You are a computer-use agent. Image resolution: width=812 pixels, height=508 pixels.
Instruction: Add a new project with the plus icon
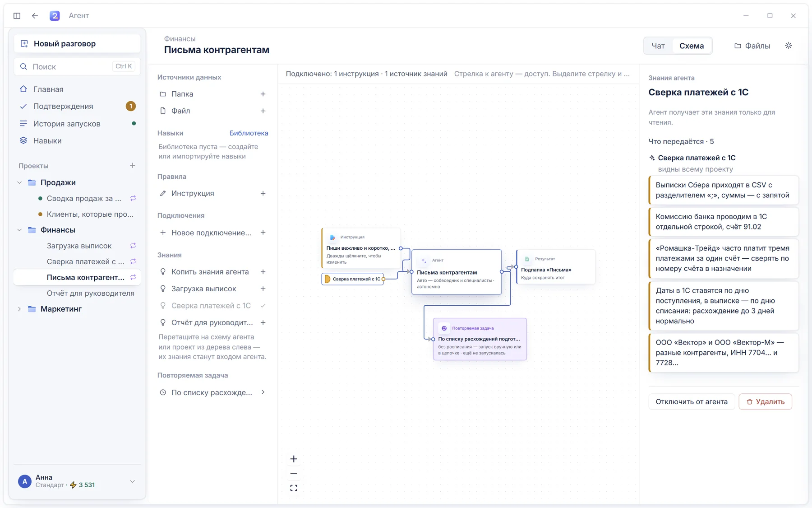point(133,166)
